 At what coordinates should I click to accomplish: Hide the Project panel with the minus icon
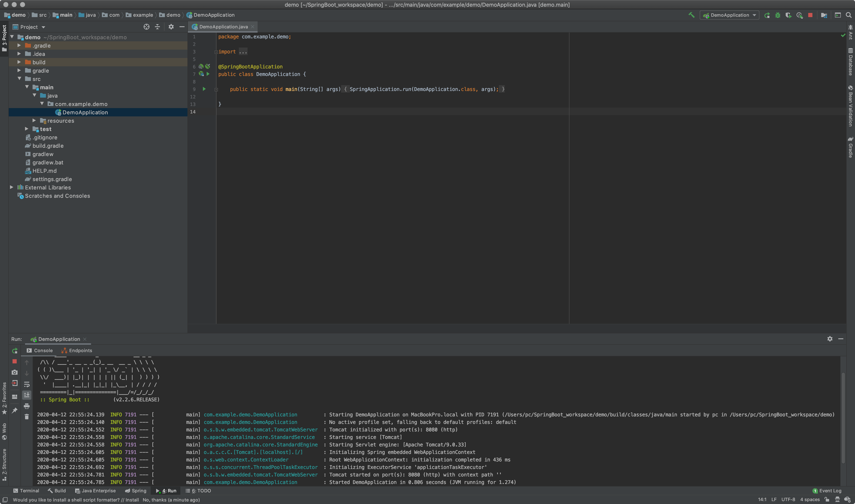182,27
